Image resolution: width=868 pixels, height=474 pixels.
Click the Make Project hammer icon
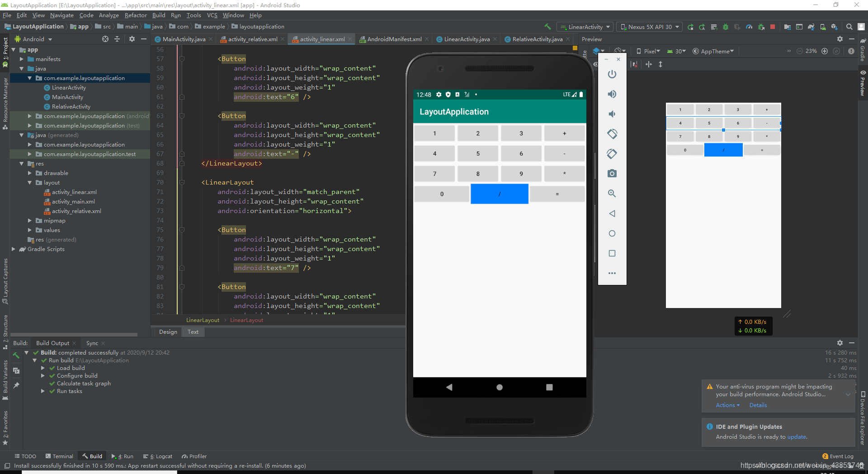click(x=547, y=27)
